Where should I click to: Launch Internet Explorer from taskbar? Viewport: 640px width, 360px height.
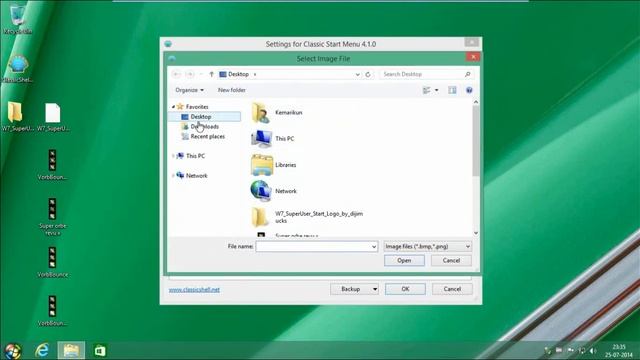(42, 351)
